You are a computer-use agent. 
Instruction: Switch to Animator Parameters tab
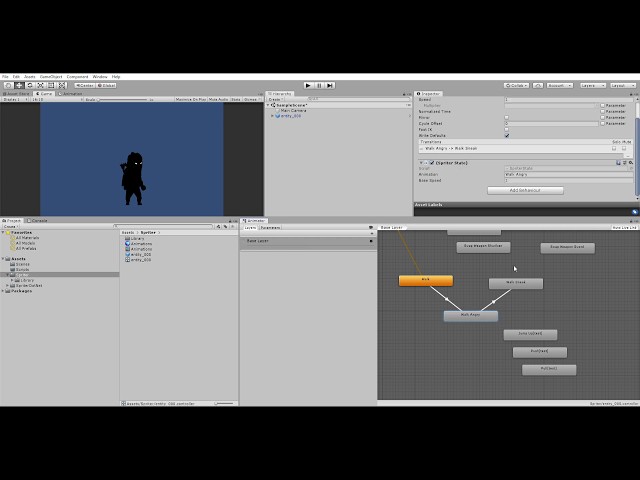click(x=270, y=228)
